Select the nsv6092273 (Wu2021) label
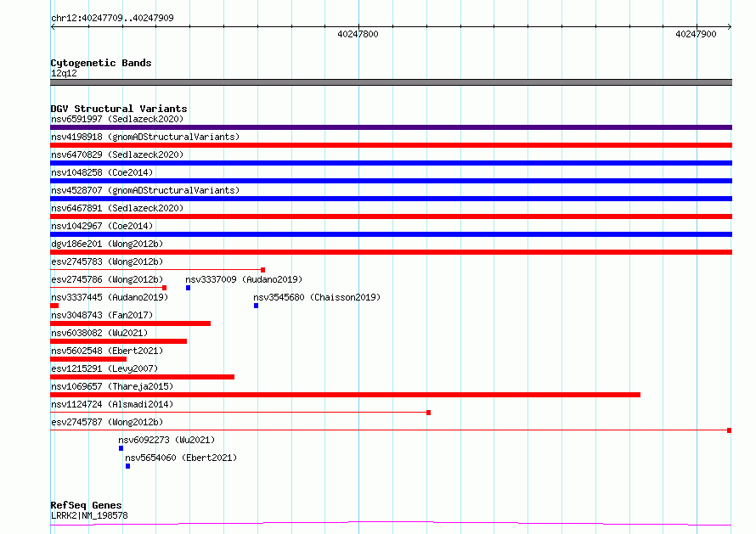Viewport: 756px width, 534px height. [166, 440]
